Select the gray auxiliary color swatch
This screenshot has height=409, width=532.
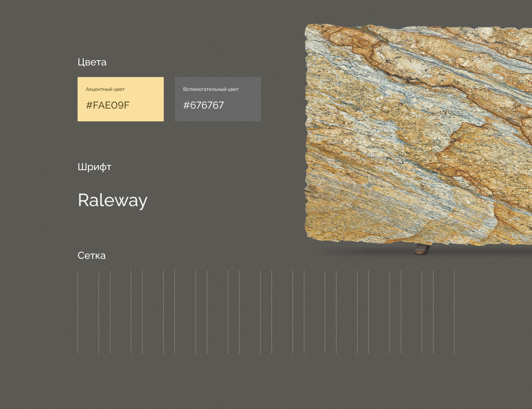pos(218,99)
